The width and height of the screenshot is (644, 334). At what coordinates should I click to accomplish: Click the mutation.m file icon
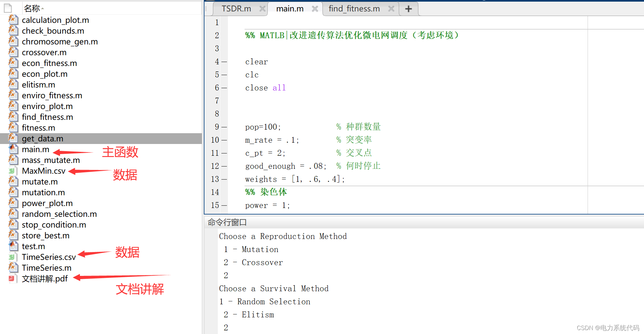click(x=13, y=192)
